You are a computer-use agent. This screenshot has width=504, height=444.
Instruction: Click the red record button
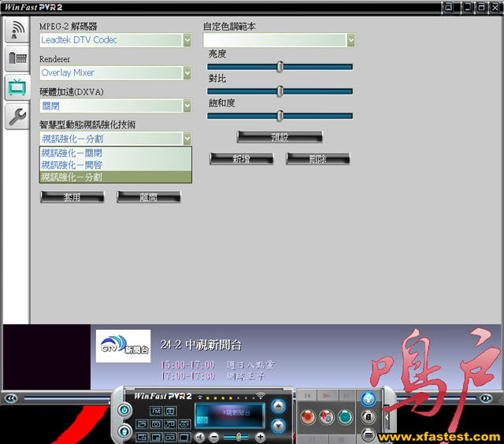click(x=309, y=417)
